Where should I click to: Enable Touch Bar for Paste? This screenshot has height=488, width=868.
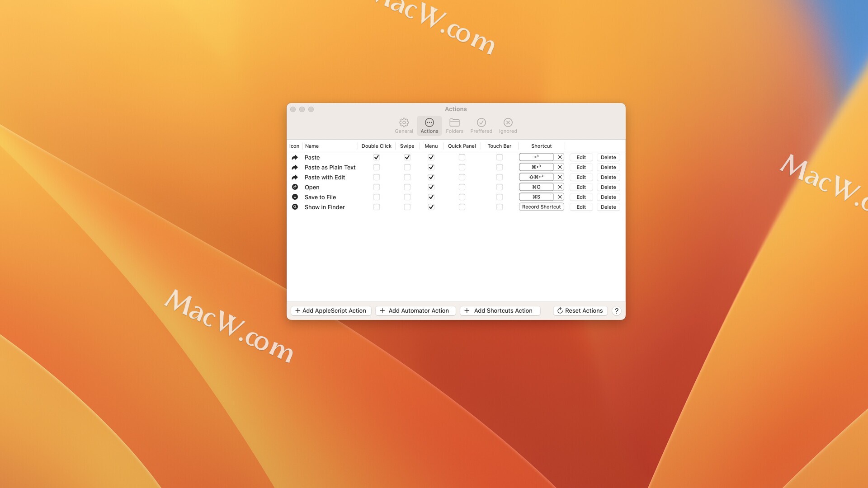coord(499,157)
